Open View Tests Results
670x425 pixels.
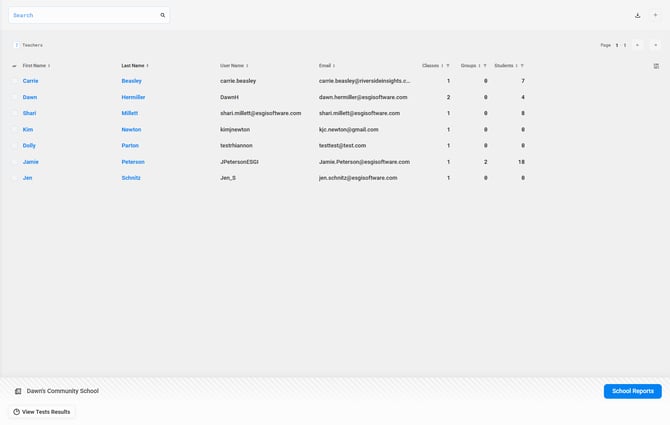[42, 412]
